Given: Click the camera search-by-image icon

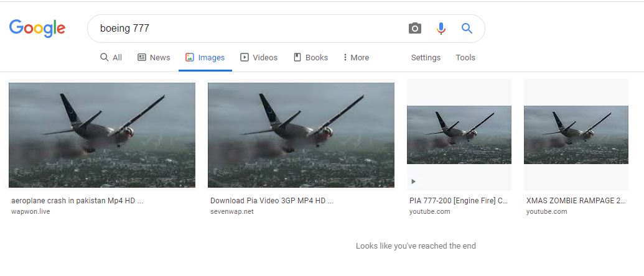Looking at the screenshot, I should click(415, 29).
